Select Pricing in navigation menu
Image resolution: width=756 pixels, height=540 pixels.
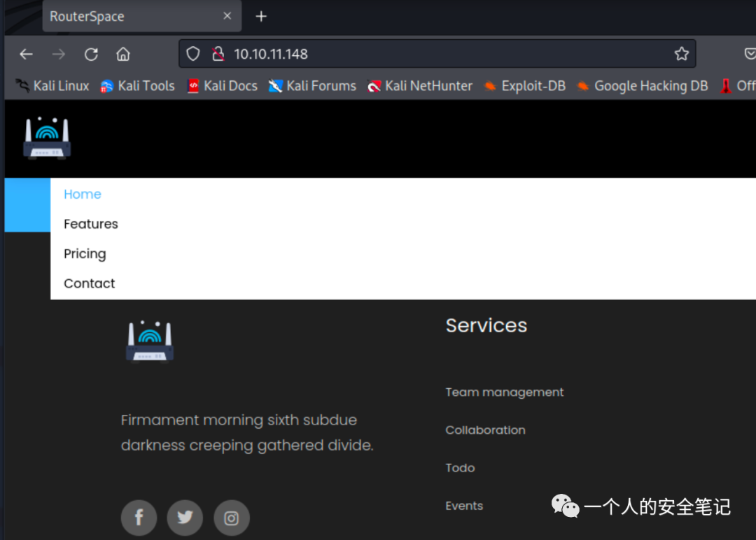(x=85, y=254)
